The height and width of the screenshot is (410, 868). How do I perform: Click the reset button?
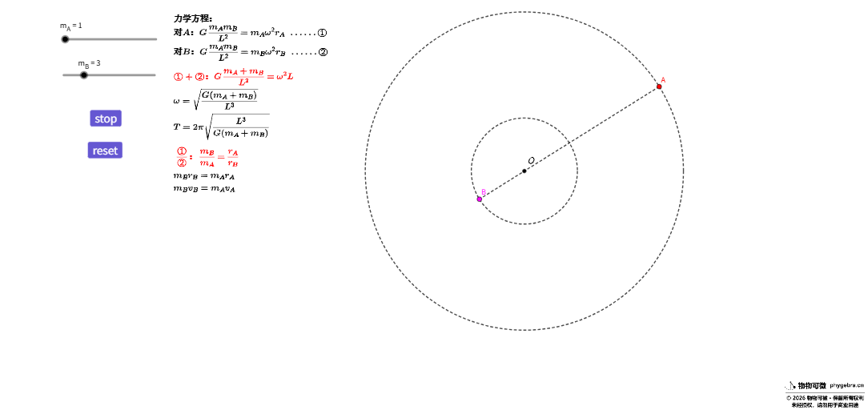[105, 151]
